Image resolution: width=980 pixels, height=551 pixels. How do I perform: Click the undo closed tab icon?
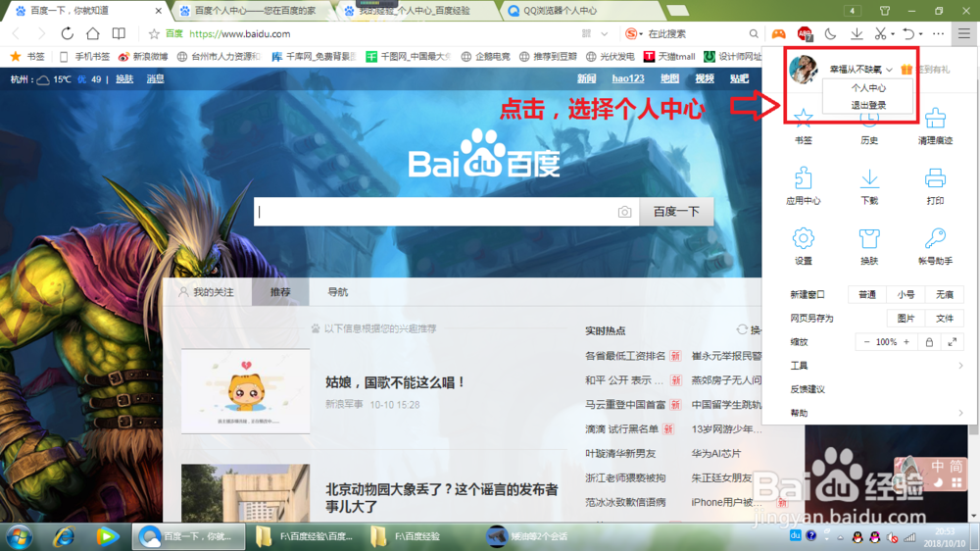point(908,33)
